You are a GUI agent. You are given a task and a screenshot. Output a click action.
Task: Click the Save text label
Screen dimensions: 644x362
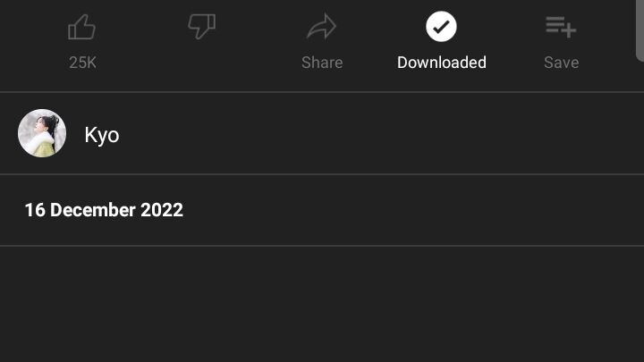(x=561, y=63)
